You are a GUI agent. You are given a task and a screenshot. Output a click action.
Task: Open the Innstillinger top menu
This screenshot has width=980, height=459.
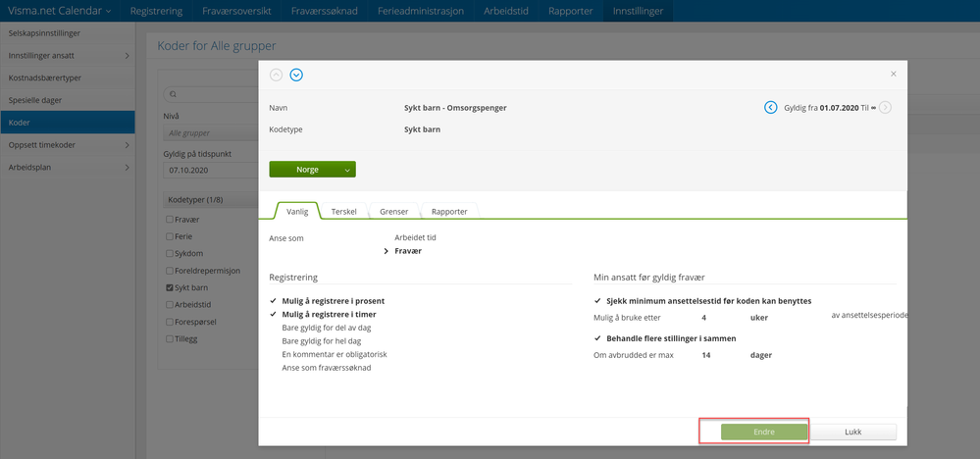pyautogui.click(x=638, y=11)
